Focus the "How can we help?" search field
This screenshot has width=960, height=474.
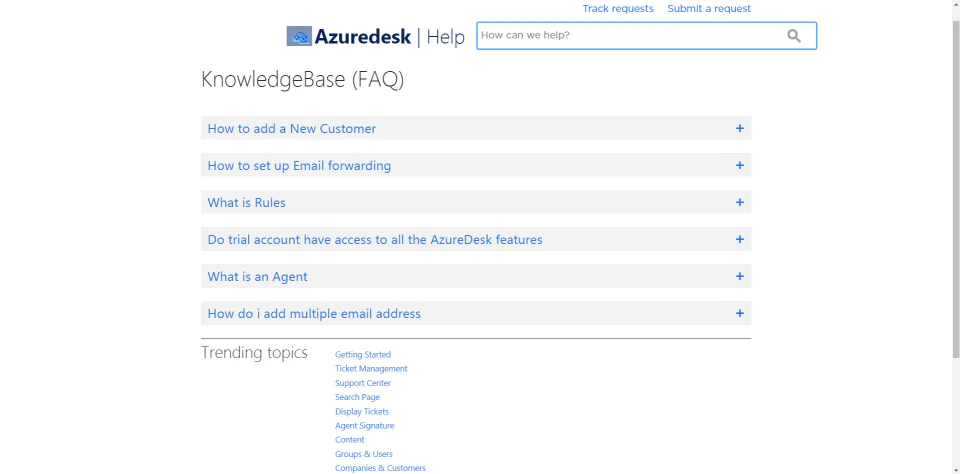[631, 36]
